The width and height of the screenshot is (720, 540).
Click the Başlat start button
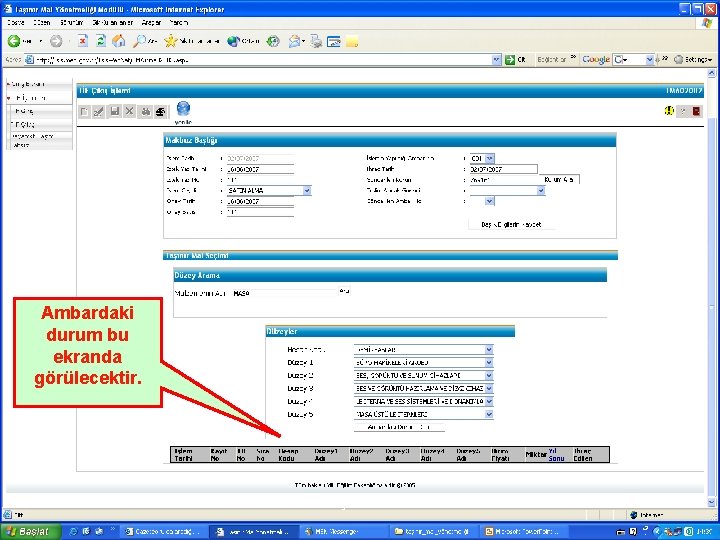(x=30, y=532)
